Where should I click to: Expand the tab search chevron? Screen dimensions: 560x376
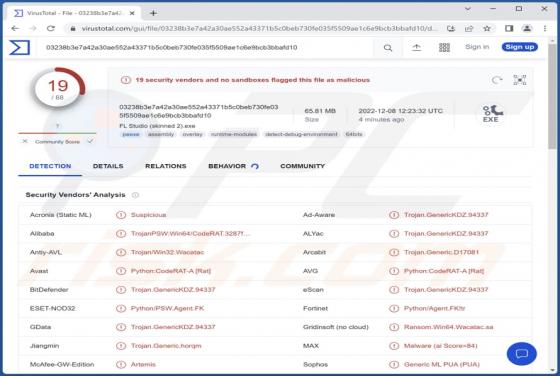click(x=468, y=9)
